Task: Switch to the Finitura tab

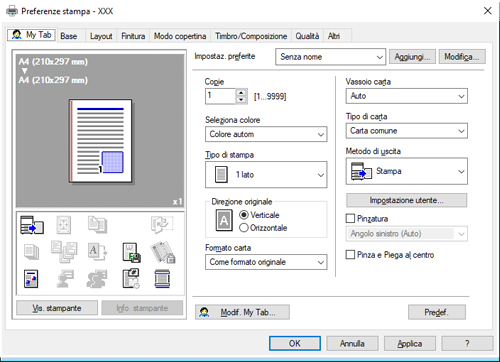Action: pos(133,36)
